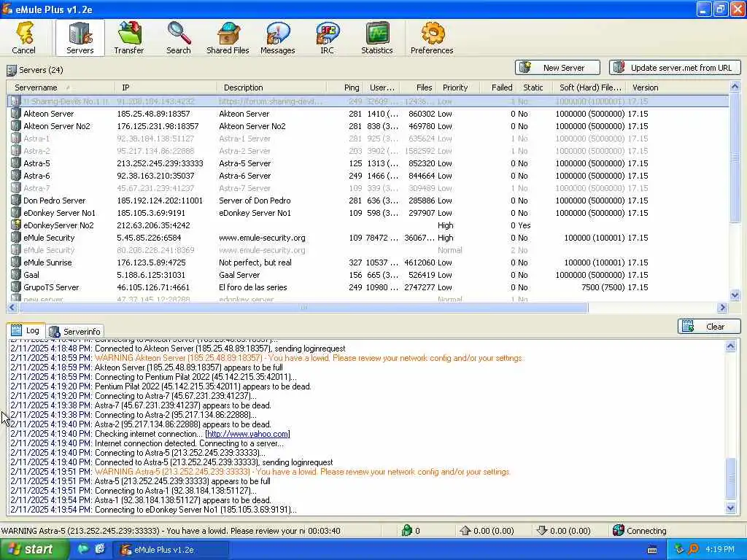This screenshot has height=560, width=747.
Task: Click the static server icon of eDonkeyServer No2
Action: 16,225
